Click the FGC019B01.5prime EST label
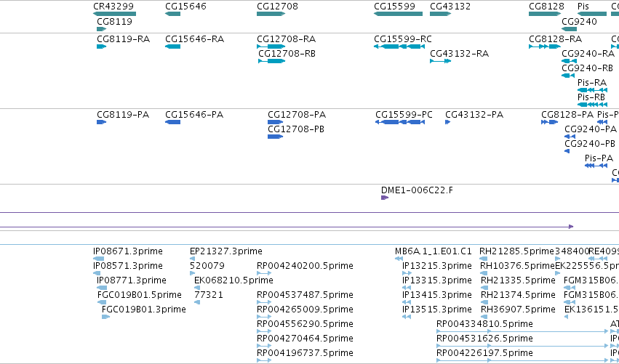619x364 pixels. 140,296
